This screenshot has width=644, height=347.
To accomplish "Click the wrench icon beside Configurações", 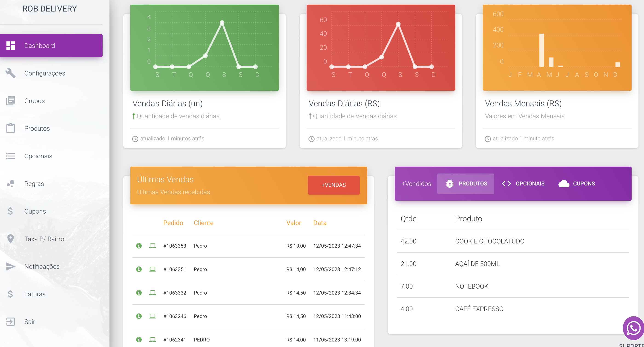I will (x=11, y=73).
